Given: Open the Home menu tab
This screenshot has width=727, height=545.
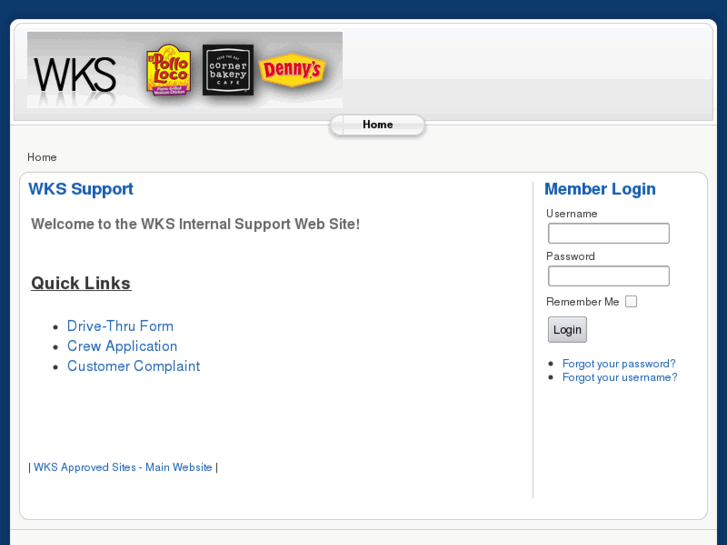Looking at the screenshot, I should coord(377,125).
